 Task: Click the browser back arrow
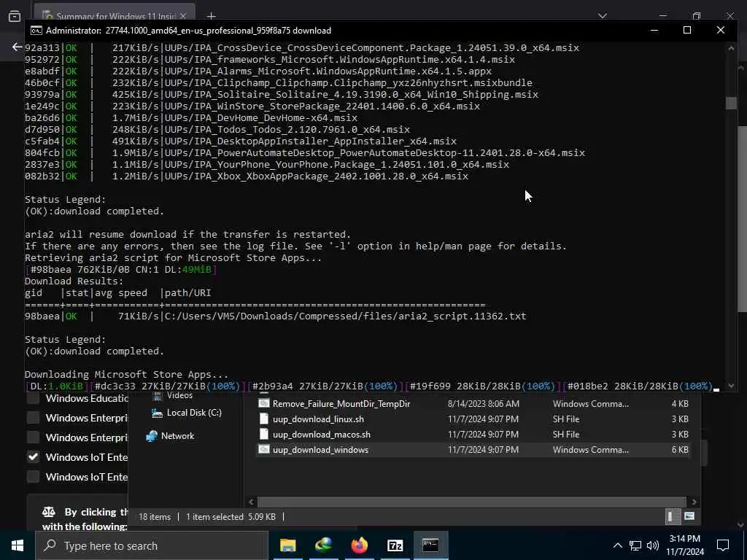tap(18, 47)
